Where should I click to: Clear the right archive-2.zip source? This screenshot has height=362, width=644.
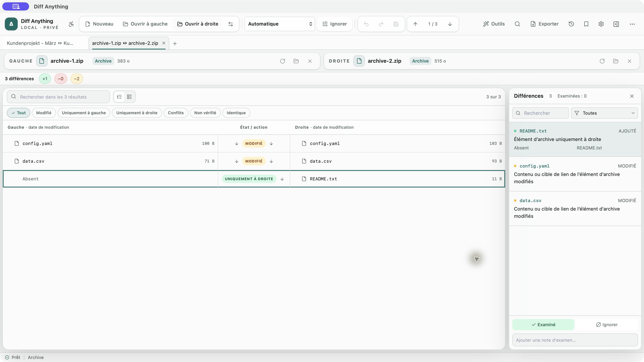[x=630, y=61]
